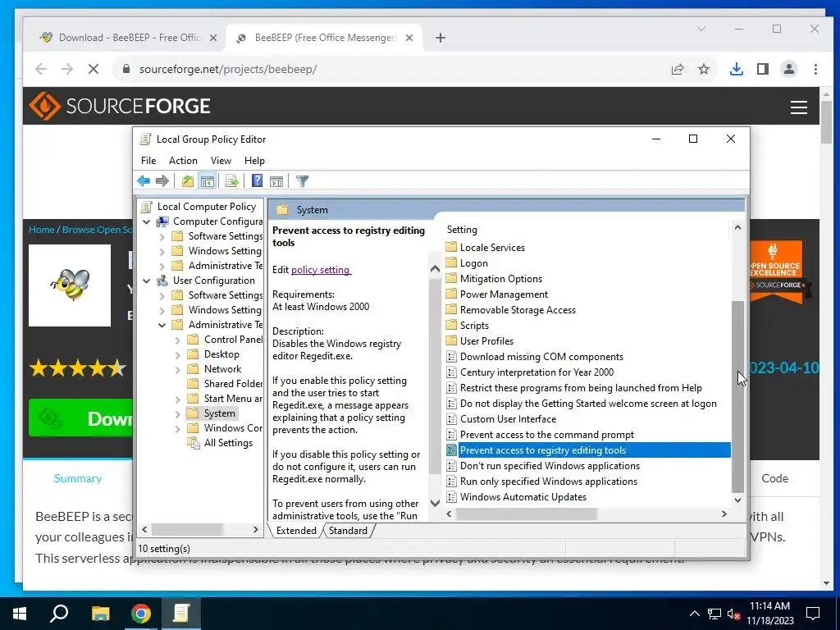The width and height of the screenshot is (840, 630).
Task: Click the Forward arrow in Group Policy toolbar
Action: (x=162, y=181)
